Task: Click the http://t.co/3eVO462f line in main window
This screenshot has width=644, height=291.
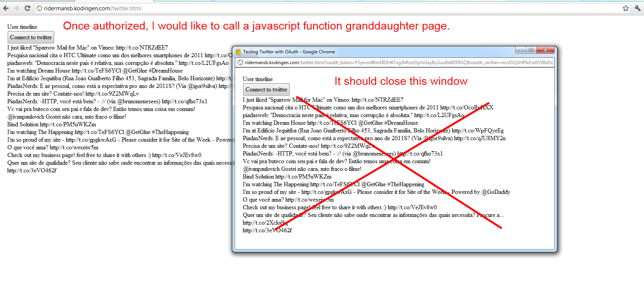Action: (31, 170)
